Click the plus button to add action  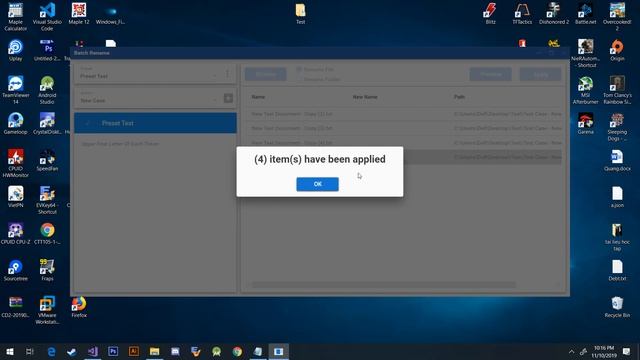tap(228, 98)
